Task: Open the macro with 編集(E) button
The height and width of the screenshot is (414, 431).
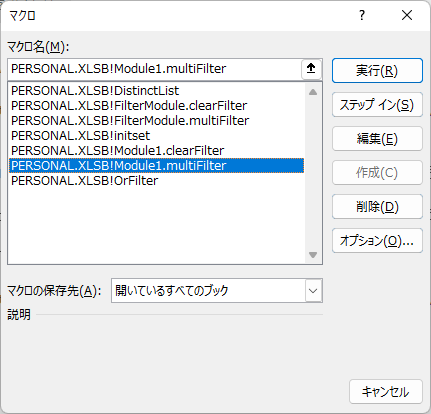Action: pos(377,139)
